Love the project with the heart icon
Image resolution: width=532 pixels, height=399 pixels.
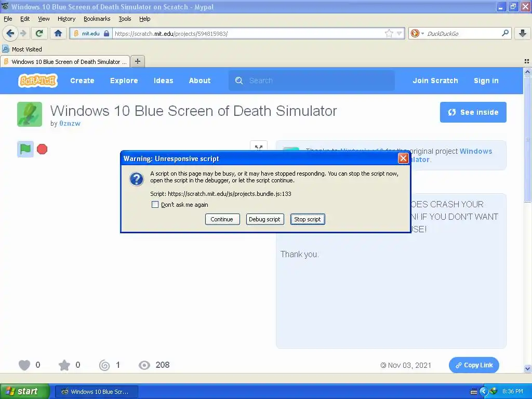[24, 365]
